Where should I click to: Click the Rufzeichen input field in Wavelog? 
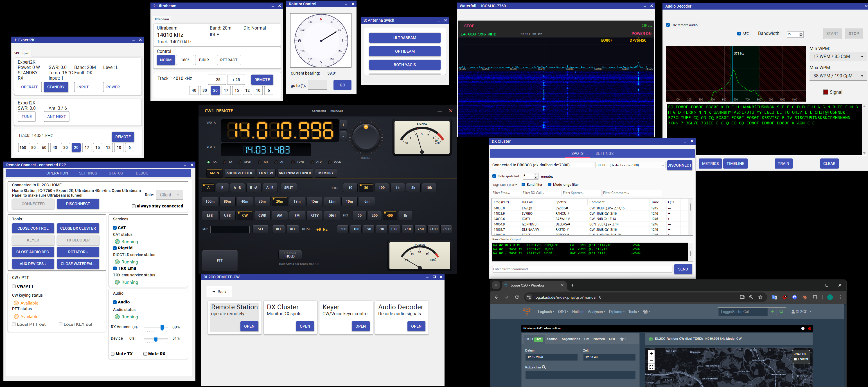pos(580,375)
